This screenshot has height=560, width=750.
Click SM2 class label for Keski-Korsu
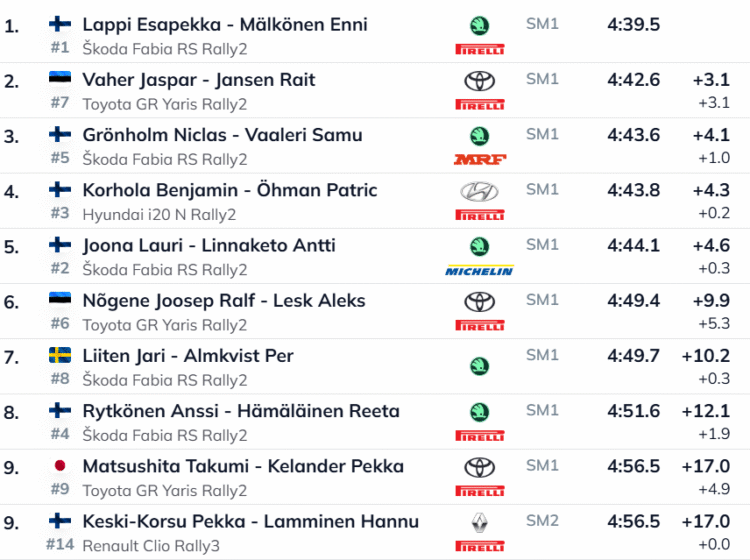[542, 520]
